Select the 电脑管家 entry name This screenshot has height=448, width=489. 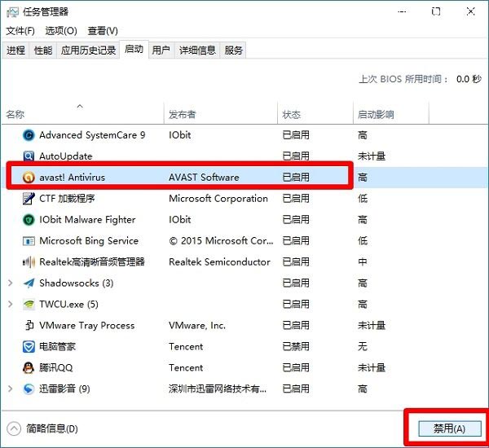click(x=57, y=346)
